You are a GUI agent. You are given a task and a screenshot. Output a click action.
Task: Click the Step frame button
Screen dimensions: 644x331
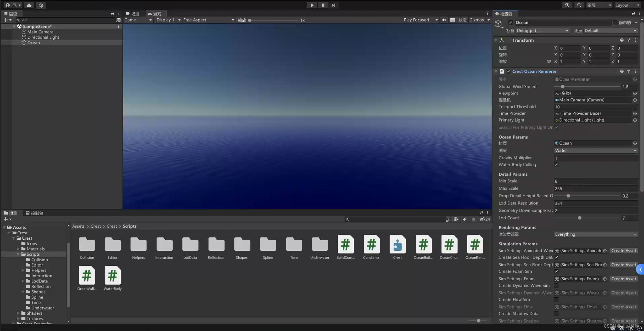tap(333, 5)
